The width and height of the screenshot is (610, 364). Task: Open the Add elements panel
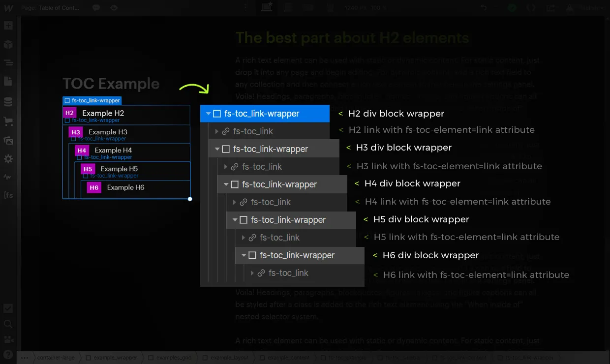coord(8,26)
